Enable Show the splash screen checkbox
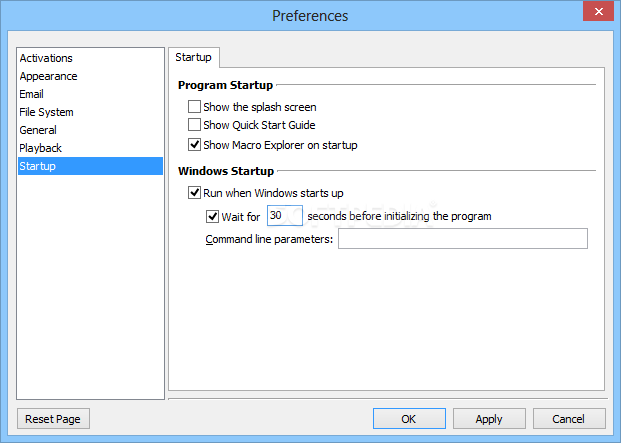This screenshot has width=621, height=443. (x=194, y=107)
